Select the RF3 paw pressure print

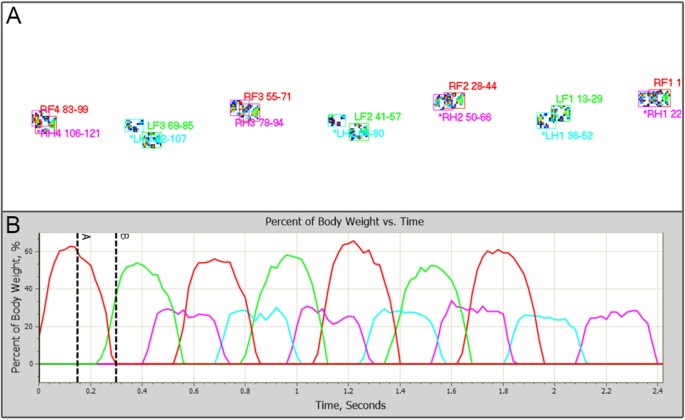[x=250, y=111]
